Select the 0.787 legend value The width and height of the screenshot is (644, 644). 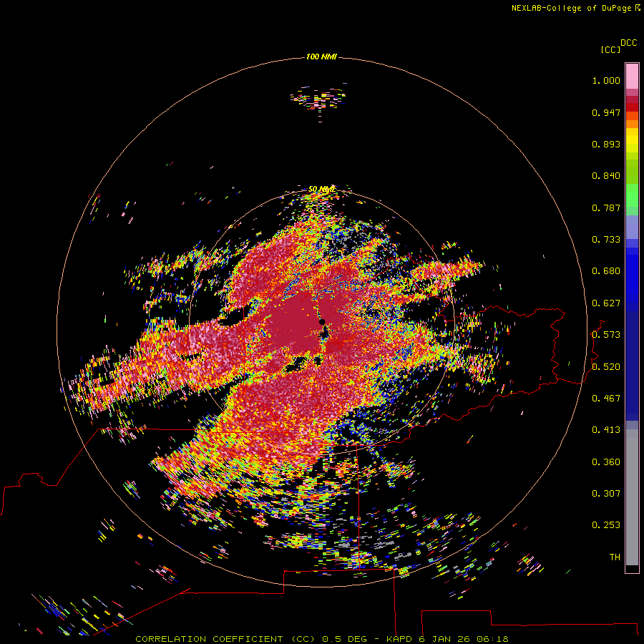click(606, 208)
